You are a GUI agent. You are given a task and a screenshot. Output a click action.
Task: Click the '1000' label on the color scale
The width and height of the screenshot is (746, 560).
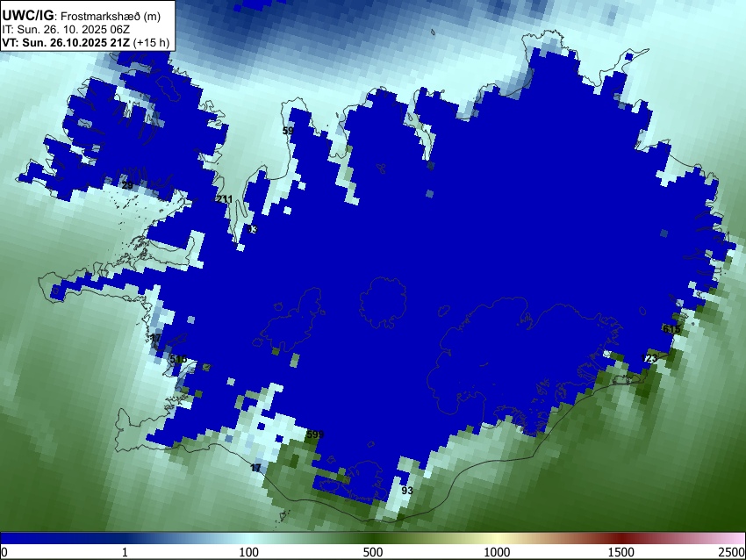pos(497,552)
